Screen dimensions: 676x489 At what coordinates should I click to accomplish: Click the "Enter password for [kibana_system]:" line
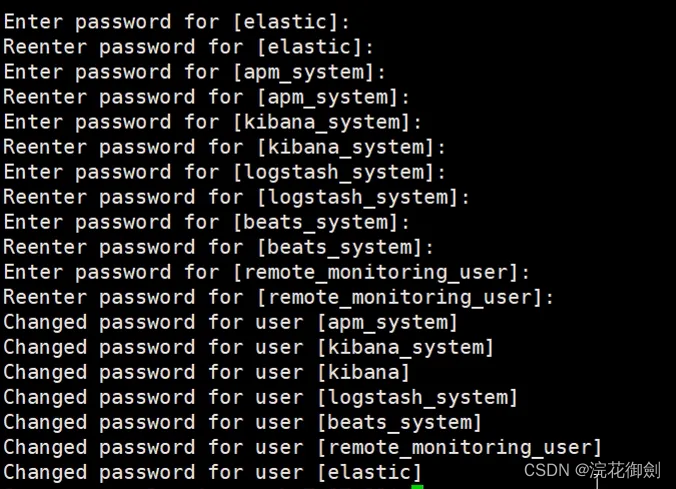[212, 122]
